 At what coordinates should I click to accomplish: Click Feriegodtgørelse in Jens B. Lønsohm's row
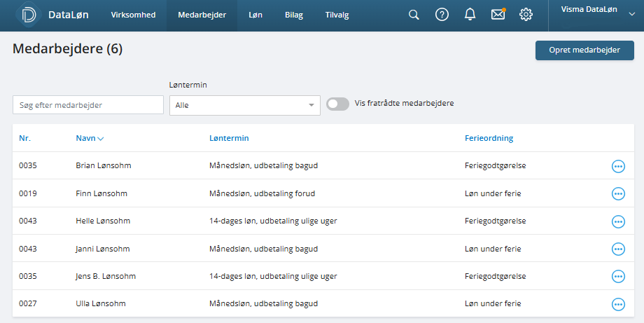tap(496, 277)
